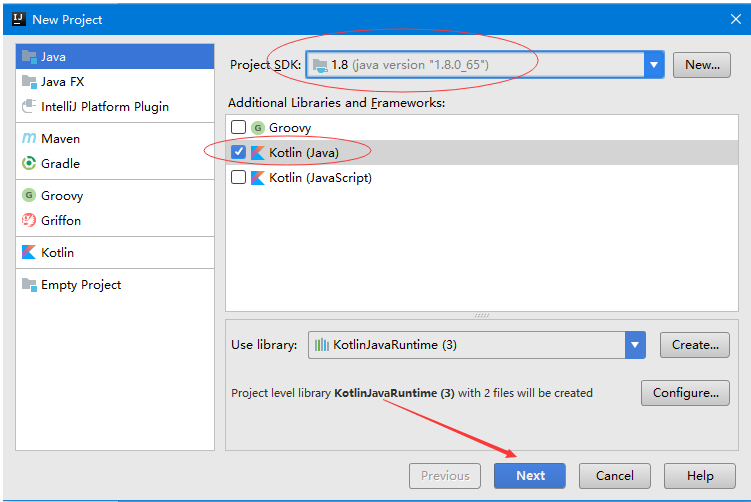Expand the Use library dropdown arrow
Image resolution: width=751 pixels, height=502 pixels.
pyautogui.click(x=635, y=345)
